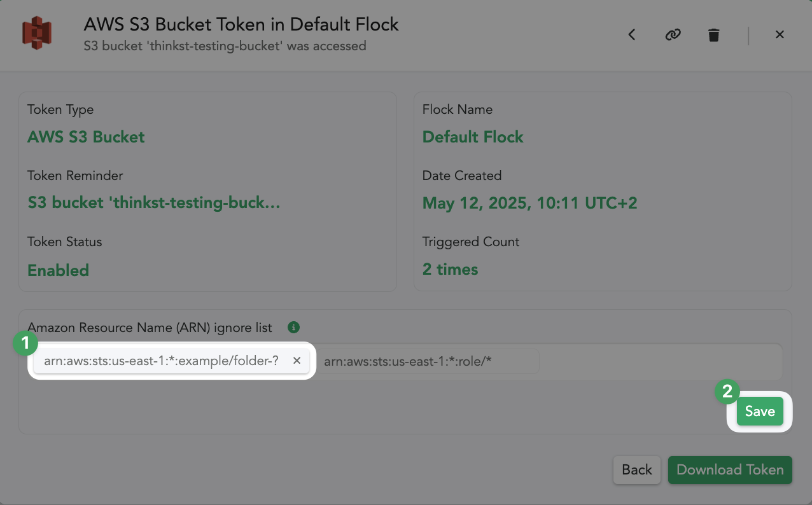The width and height of the screenshot is (812, 505).
Task: Click the green step 2 badge
Action: click(727, 392)
